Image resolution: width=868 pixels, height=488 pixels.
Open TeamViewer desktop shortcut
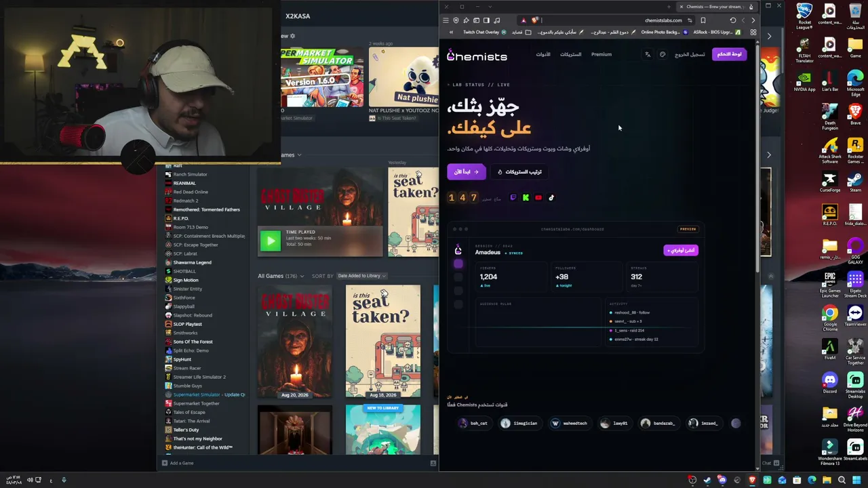pyautogui.click(x=855, y=316)
